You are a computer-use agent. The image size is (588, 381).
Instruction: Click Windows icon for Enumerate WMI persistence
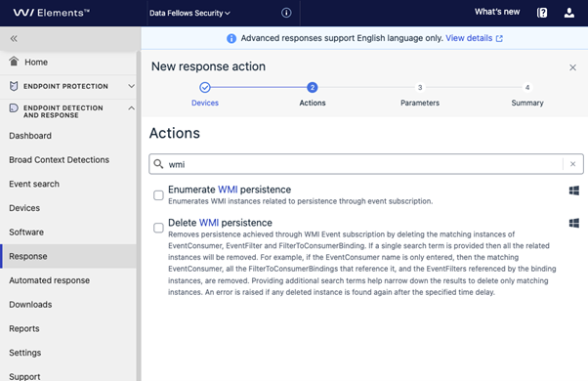coord(573,190)
